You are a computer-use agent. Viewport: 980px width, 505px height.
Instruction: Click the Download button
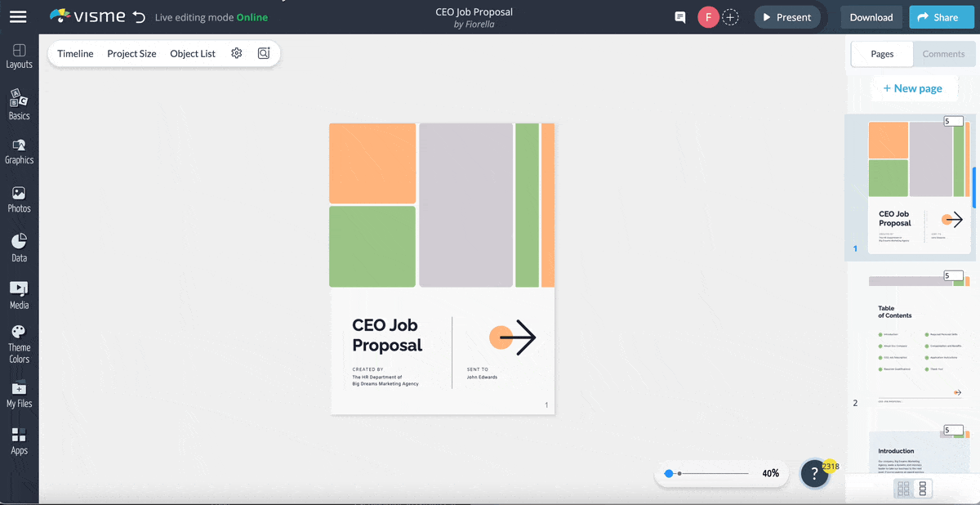[x=871, y=16]
